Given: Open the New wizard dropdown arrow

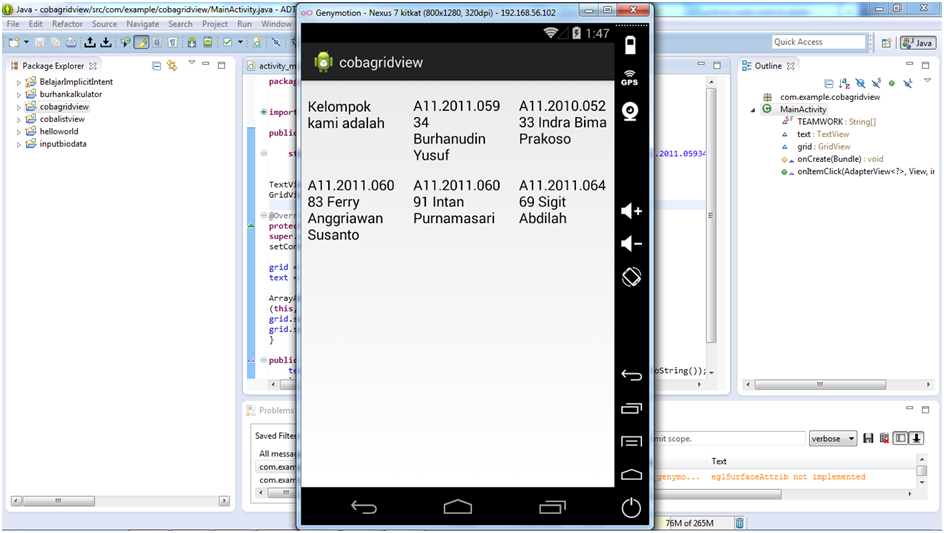Looking at the screenshot, I should pos(26,42).
